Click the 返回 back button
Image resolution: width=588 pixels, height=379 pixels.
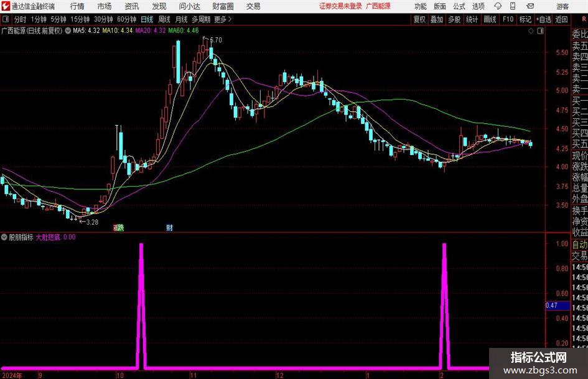[x=561, y=19]
